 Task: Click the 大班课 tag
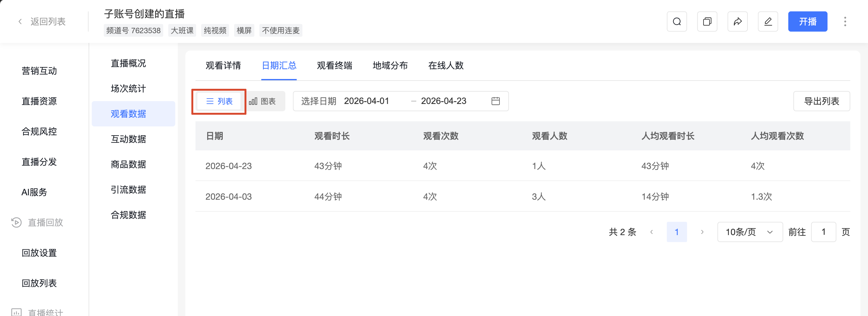click(x=182, y=31)
